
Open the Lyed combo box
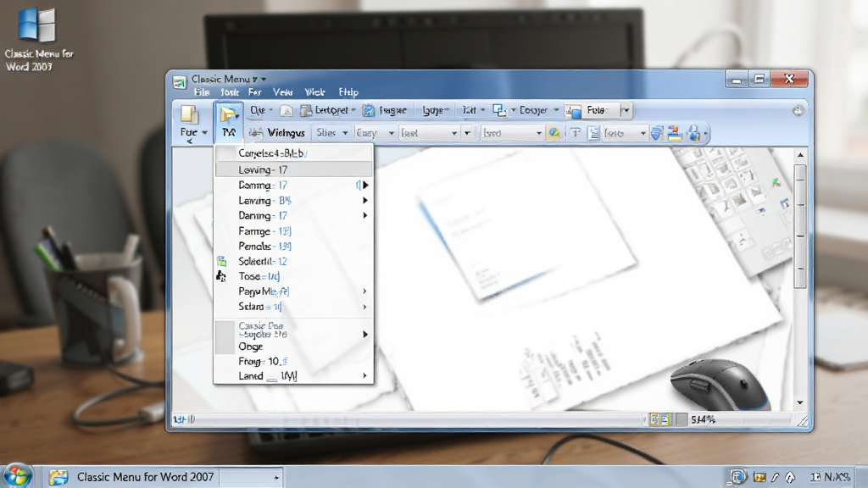[511, 133]
